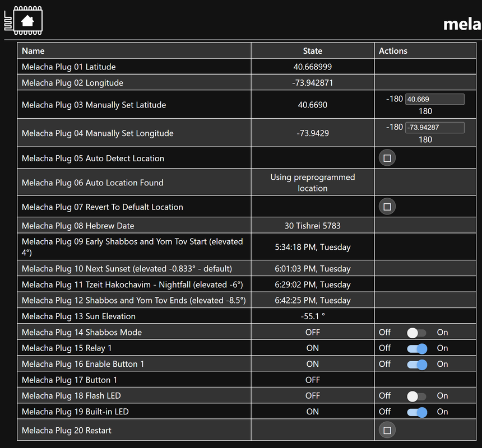Click 'Using preprogrammed location' state text

coord(313,183)
